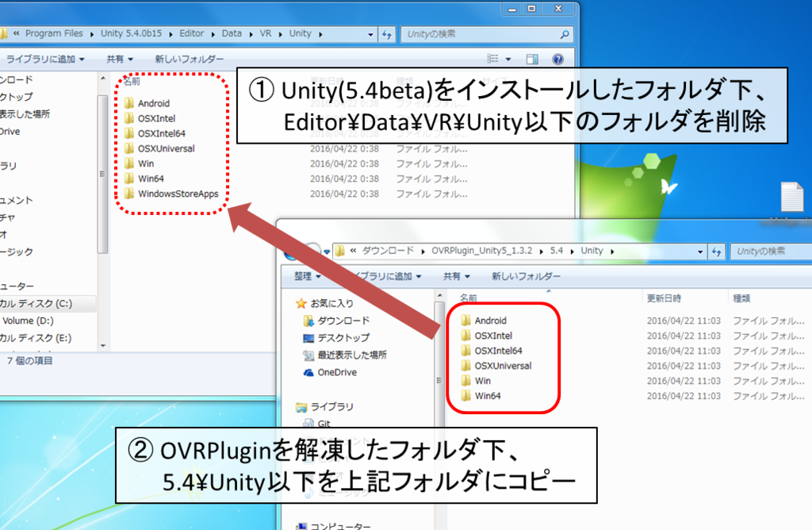The width and height of the screenshot is (812, 530).
Task: Open 共有 dropdown in OVRPlugin window
Action: [456, 276]
